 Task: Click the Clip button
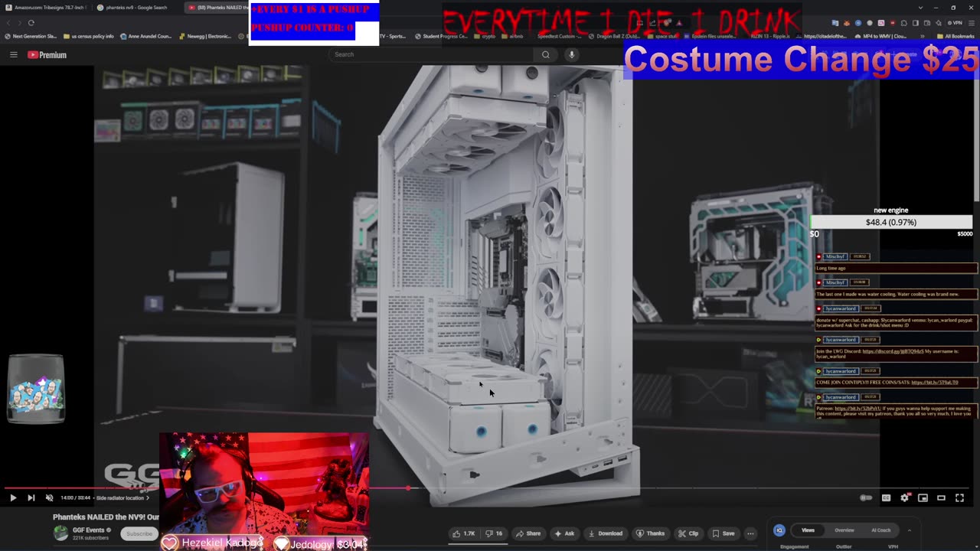pyautogui.click(x=688, y=533)
